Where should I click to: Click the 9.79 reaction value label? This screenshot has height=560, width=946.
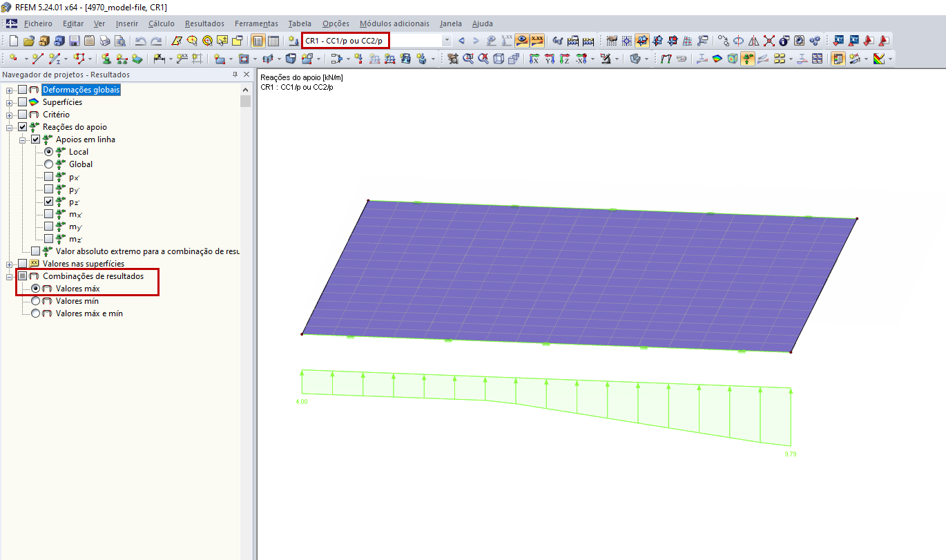tap(791, 454)
